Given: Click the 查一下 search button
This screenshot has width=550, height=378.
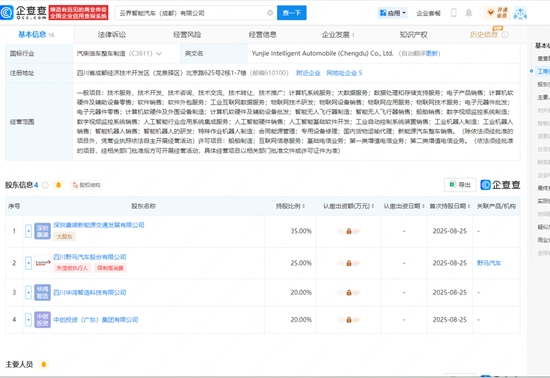Looking at the screenshot, I should point(291,13).
